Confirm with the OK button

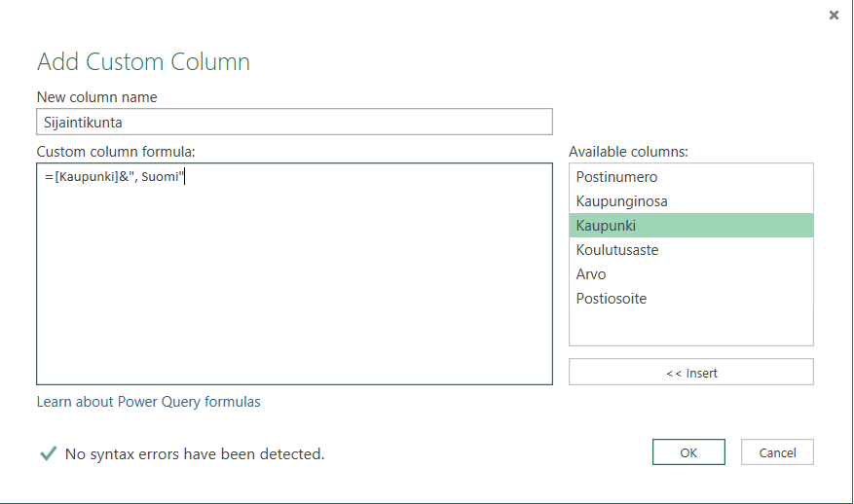(x=688, y=452)
